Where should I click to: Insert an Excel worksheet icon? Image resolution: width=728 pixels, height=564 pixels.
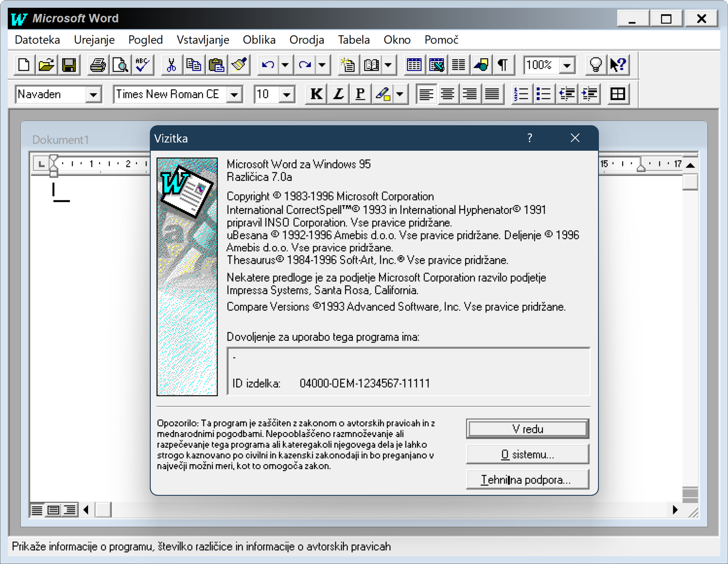click(437, 65)
